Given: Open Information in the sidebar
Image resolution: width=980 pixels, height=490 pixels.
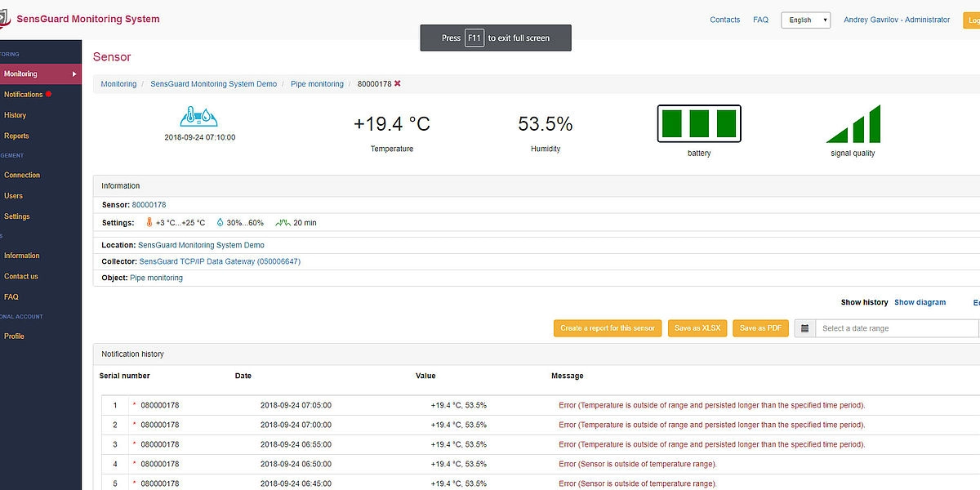Looking at the screenshot, I should (x=21, y=256).
